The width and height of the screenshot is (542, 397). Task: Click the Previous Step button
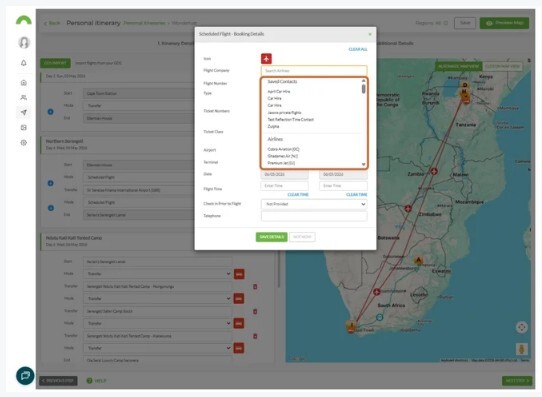(x=58, y=380)
